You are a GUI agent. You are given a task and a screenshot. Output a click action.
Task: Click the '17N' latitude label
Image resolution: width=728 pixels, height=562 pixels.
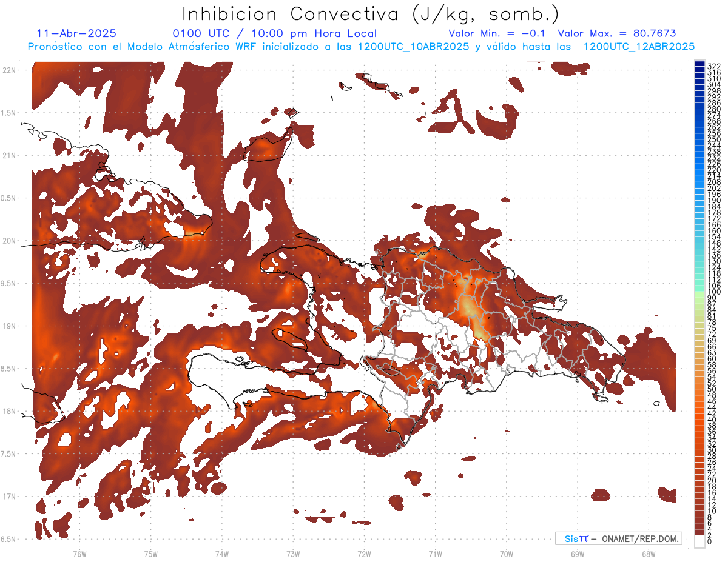coord(8,497)
